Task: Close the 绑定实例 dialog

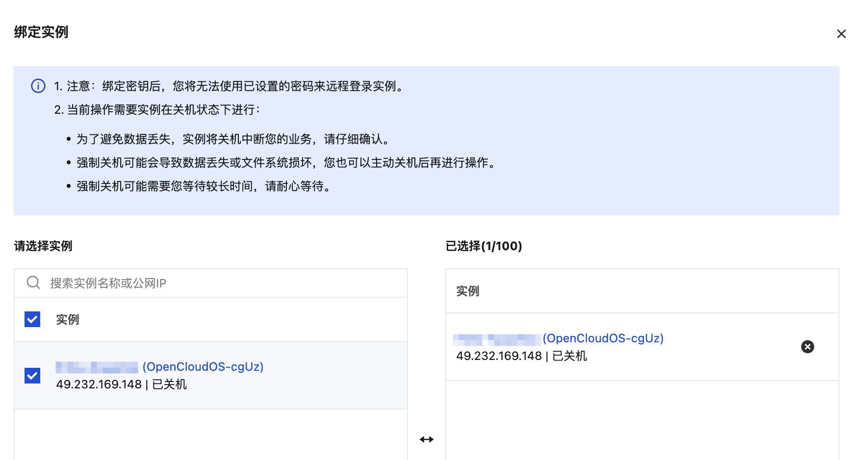Action: [x=841, y=34]
